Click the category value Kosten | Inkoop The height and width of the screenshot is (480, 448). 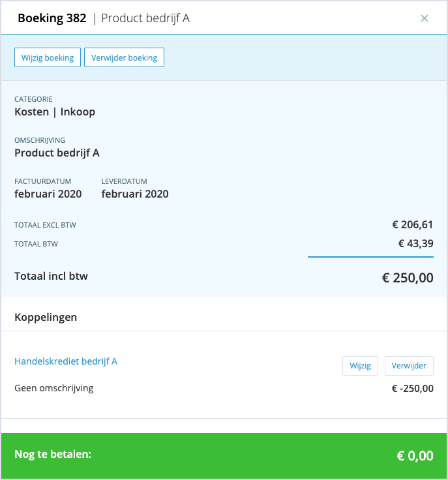coord(55,112)
